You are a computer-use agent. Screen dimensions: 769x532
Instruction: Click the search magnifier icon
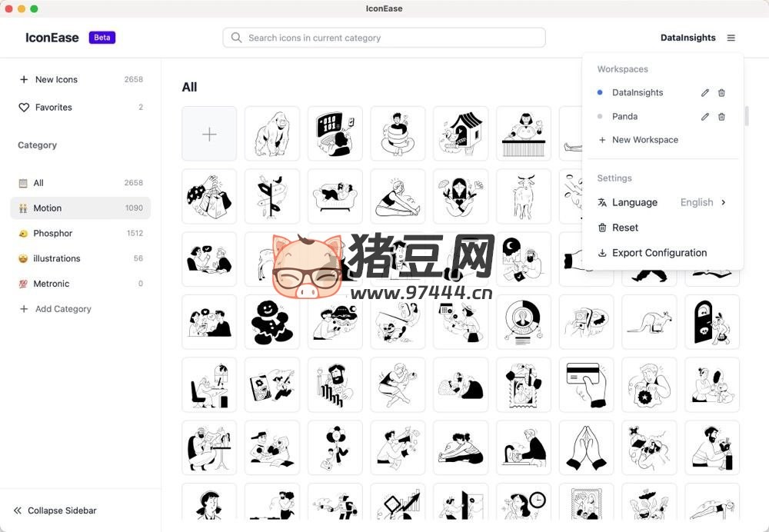pyautogui.click(x=236, y=37)
